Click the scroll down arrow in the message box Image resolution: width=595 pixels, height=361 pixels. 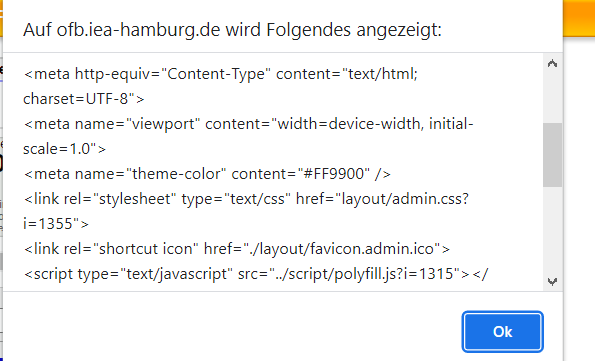click(552, 282)
